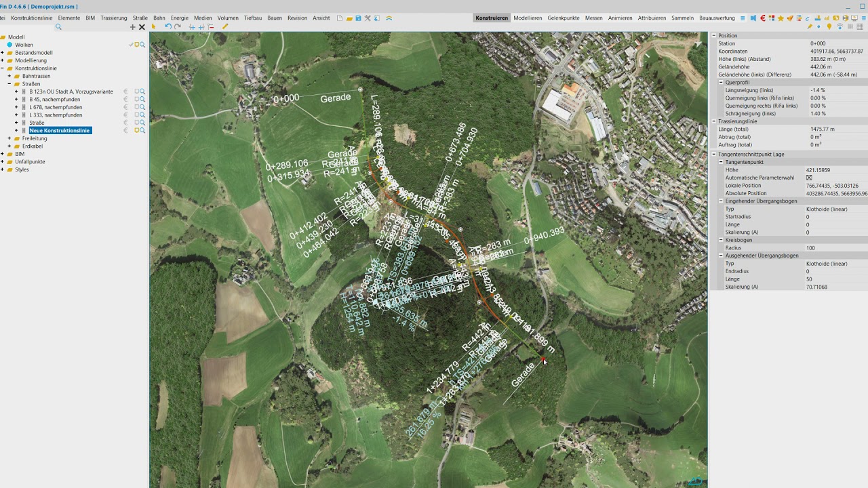This screenshot has width=868, height=488.
Task: Open the Revision menu
Action: click(297, 18)
